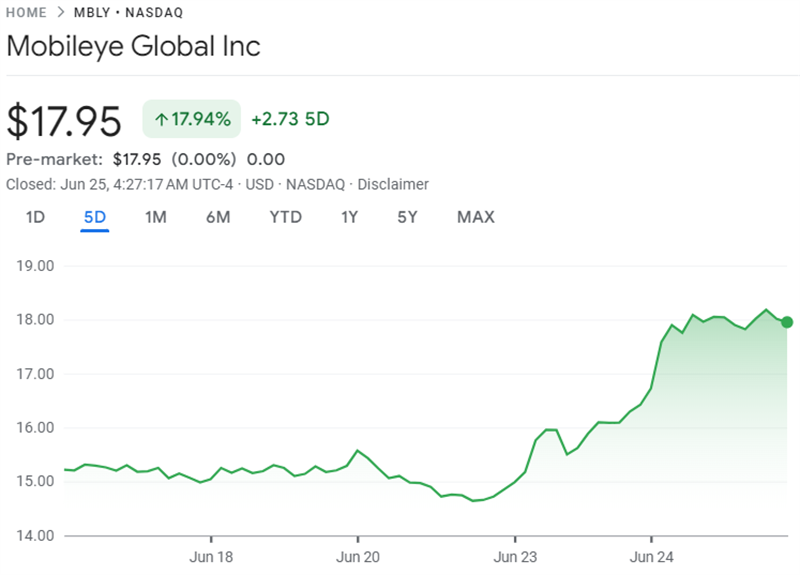The image size is (800, 575).
Task: Click the 17.00 y-axis label
Action: click(x=35, y=374)
